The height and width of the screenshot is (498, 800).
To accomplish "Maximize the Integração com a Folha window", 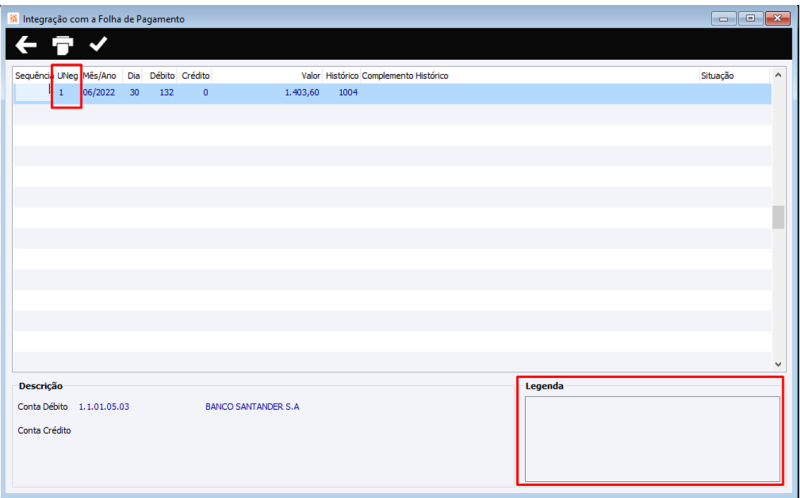I will (x=750, y=18).
